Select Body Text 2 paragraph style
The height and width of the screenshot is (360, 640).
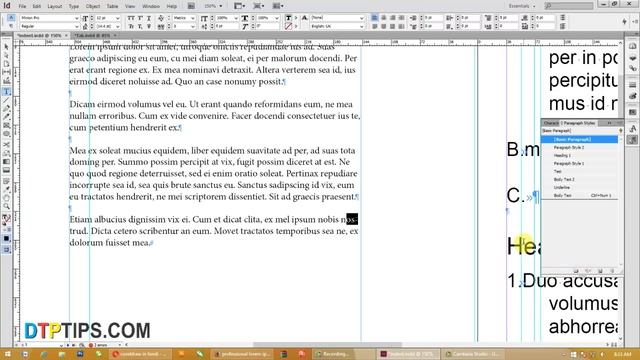pyautogui.click(x=580, y=180)
